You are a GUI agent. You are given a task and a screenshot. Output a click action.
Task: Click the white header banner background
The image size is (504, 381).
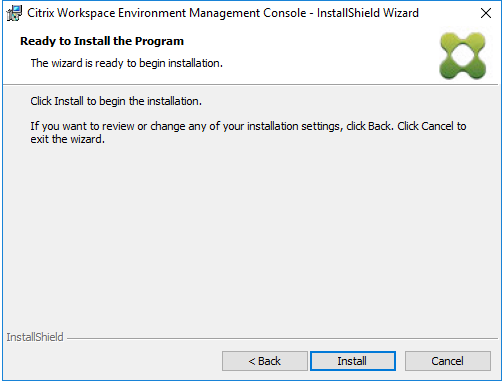click(x=300, y=55)
